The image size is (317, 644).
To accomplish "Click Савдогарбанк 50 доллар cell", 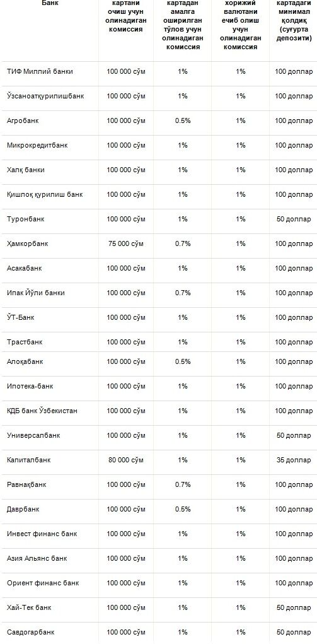I will coord(294,633).
